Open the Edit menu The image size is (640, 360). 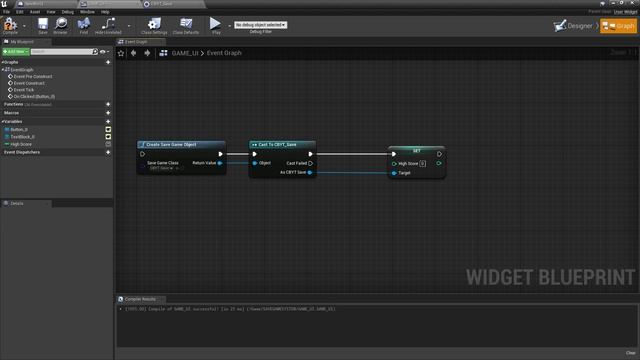pos(20,12)
